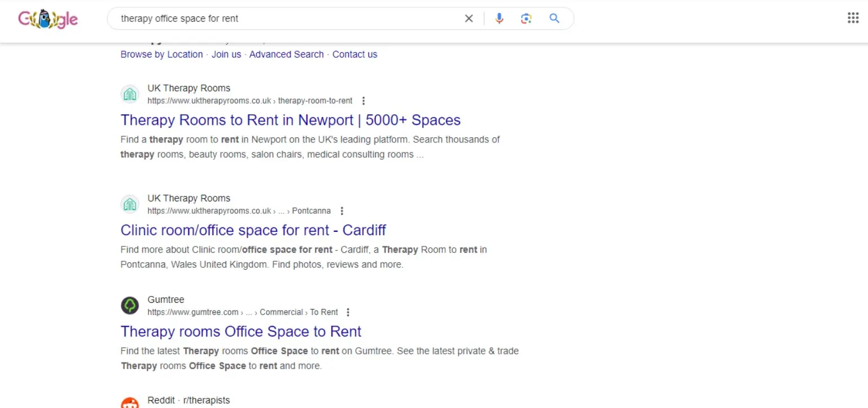Image resolution: width=868 pixels, height=408 pixels.
Task: Open more options for therapy-room-to-rent result
Action: (363, 101)
